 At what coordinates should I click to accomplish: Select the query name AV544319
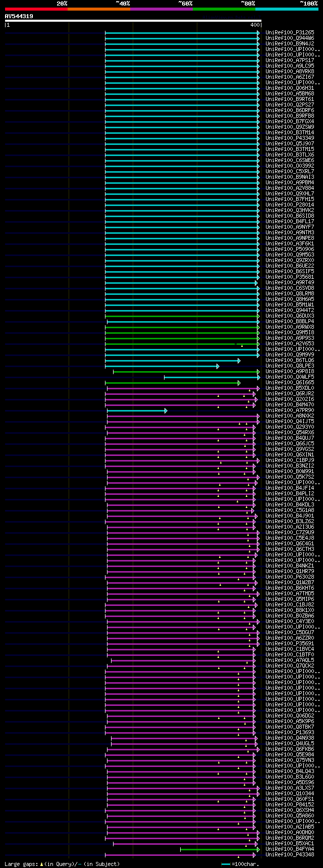point(19,16)
